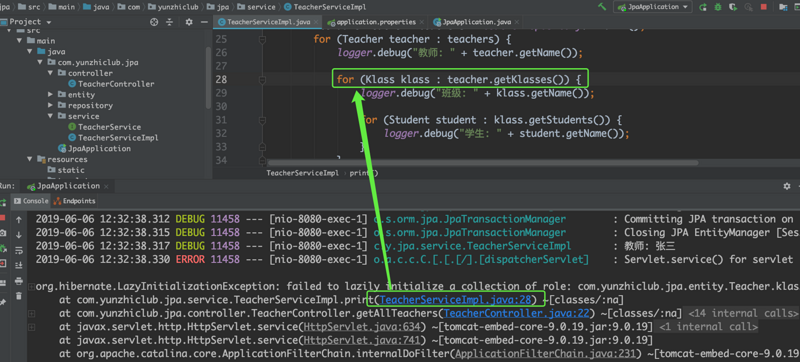
Task: Click the Down the stack trace arrow
Action: click(19, 235)
